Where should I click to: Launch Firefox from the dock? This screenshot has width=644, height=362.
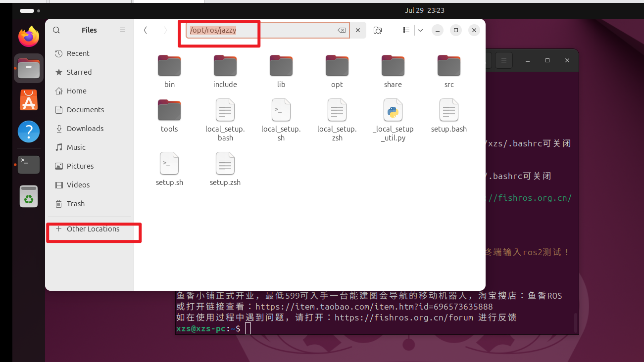point(29,36)
